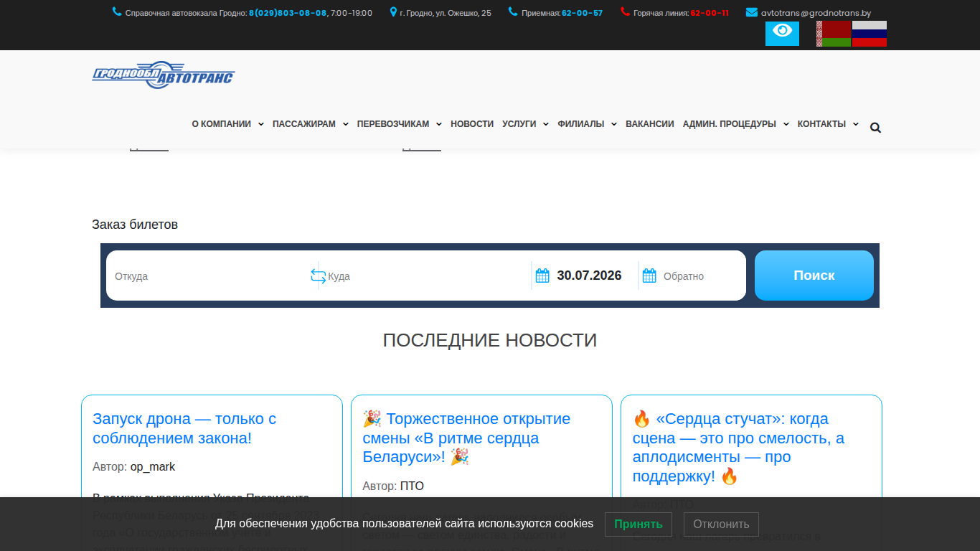Select the departure date 30.07.2026

point(589,275)
